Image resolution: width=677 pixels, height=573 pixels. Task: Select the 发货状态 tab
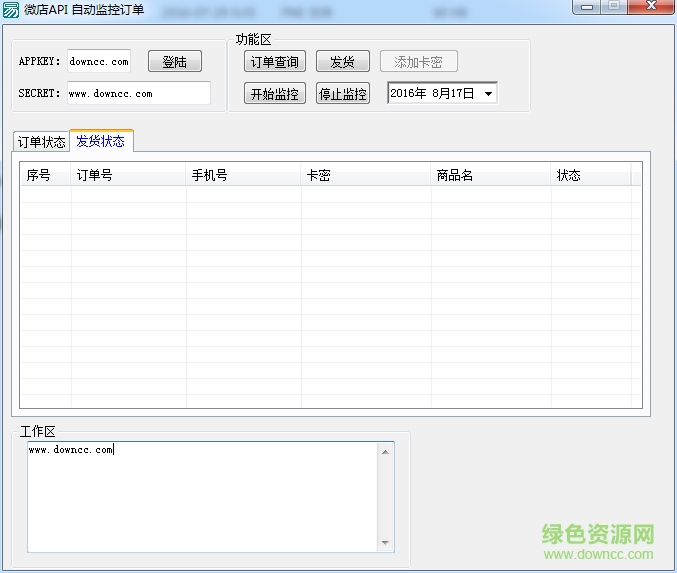[x=101, y=141]
